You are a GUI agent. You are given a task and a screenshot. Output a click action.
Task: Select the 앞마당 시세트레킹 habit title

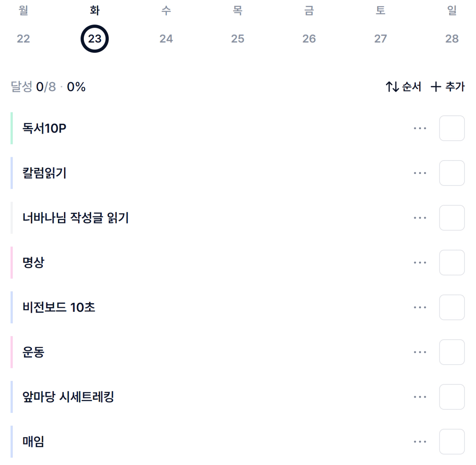pyautogui.click(x=68, y=397)
